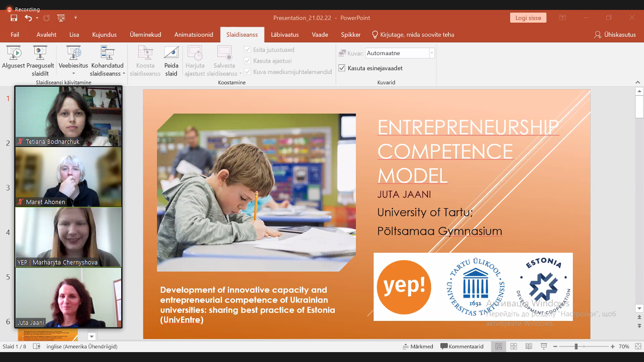Image resolution: width=644 pixels, height=362 pixels.
Task: Click the zoom slider in status bar
Action: [576, 346]
